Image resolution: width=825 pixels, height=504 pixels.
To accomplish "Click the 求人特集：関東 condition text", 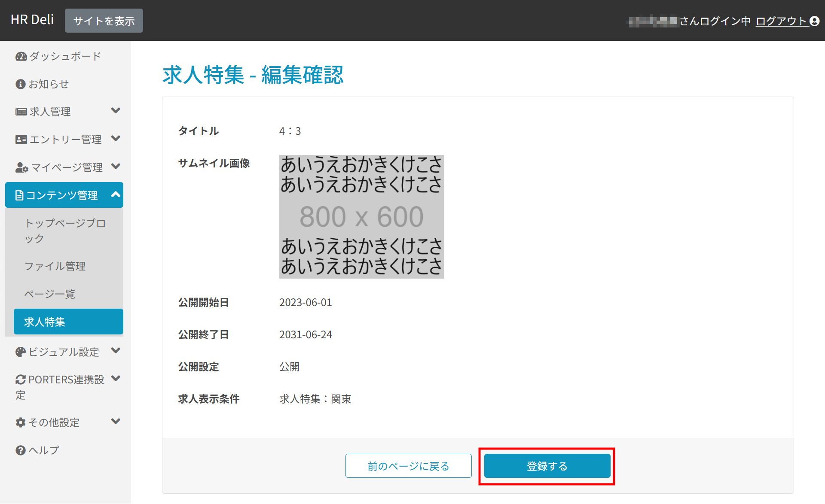I will coord(315,399).
